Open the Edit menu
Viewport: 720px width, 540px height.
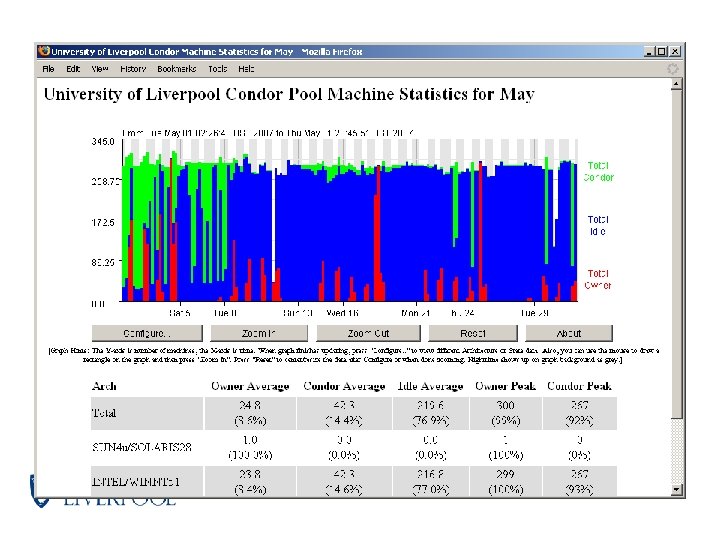(73, 69)
